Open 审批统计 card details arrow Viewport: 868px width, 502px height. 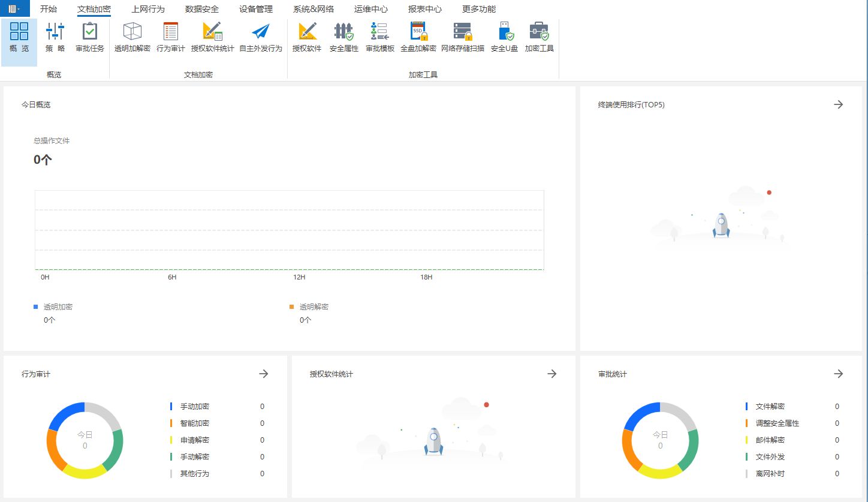click(x=839, y=374)
